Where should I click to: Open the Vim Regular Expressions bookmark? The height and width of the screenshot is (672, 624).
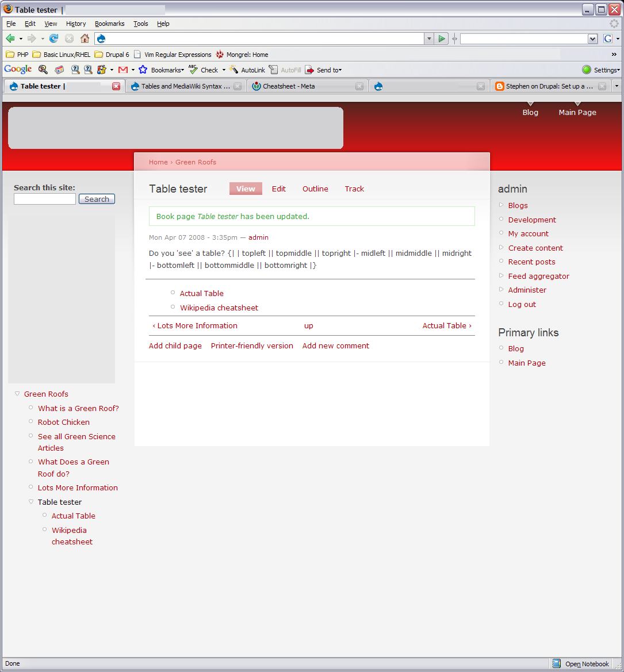(173, 55)
